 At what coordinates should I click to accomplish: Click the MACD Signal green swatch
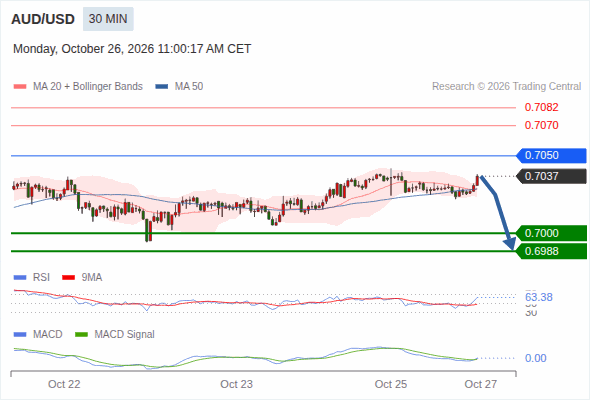[x=81, y=335]
